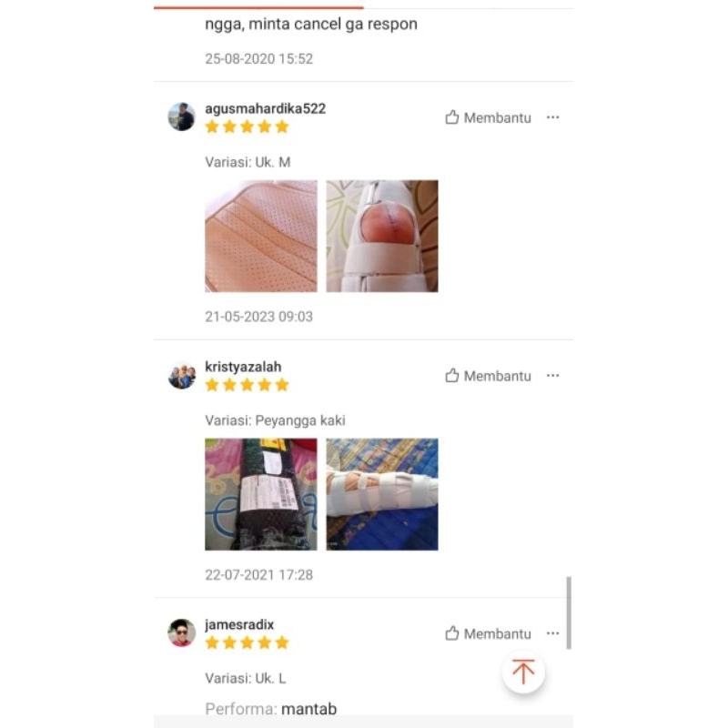
Task: Open three-dot menu for jamesradix's review
Action: point(552,633)
